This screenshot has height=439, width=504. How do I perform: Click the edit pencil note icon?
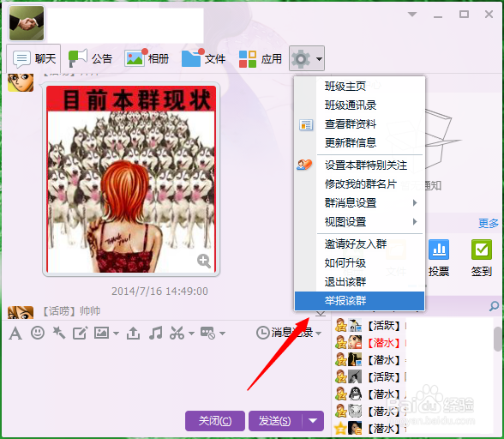[x=80, y=333]
